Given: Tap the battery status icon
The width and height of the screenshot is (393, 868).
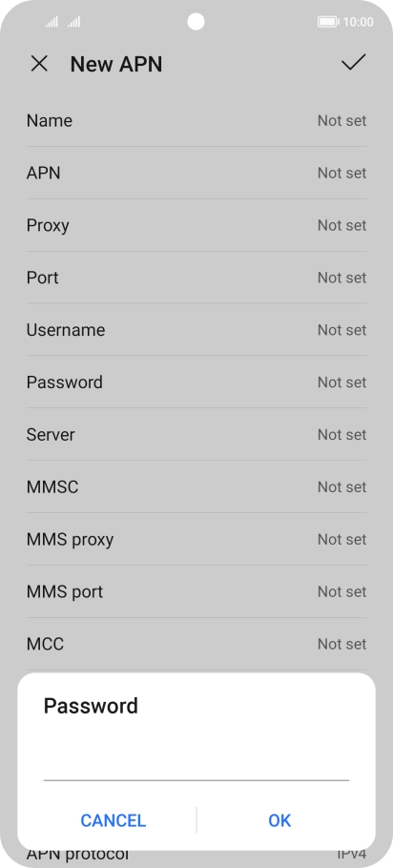Looking at the screenshot, I should [328, 22].
